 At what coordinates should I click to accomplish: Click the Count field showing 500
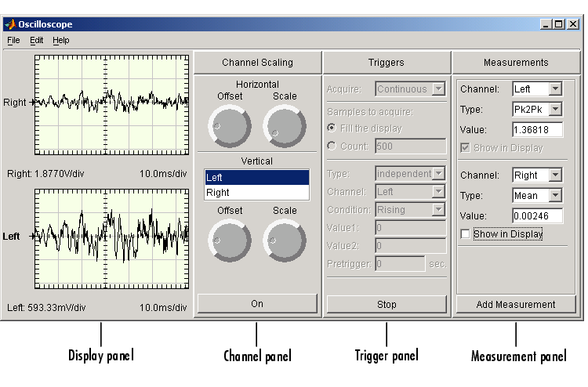click(411, 146)
